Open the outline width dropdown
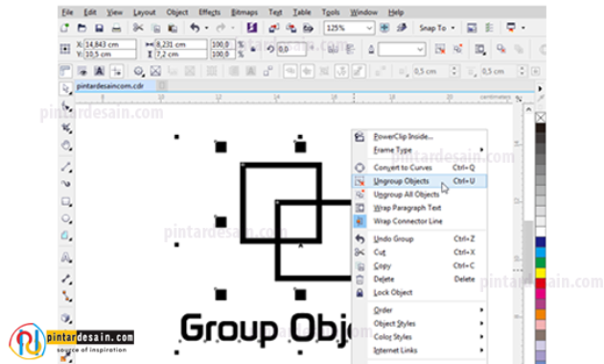This screenshot has width=604, height=364. coord(420,49)
